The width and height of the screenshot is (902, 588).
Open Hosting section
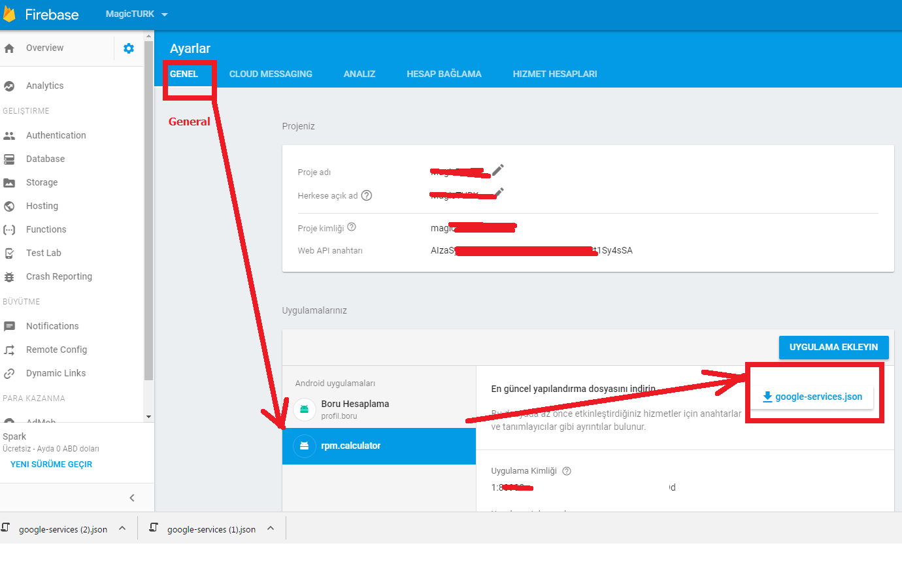(x=42, y=206)
